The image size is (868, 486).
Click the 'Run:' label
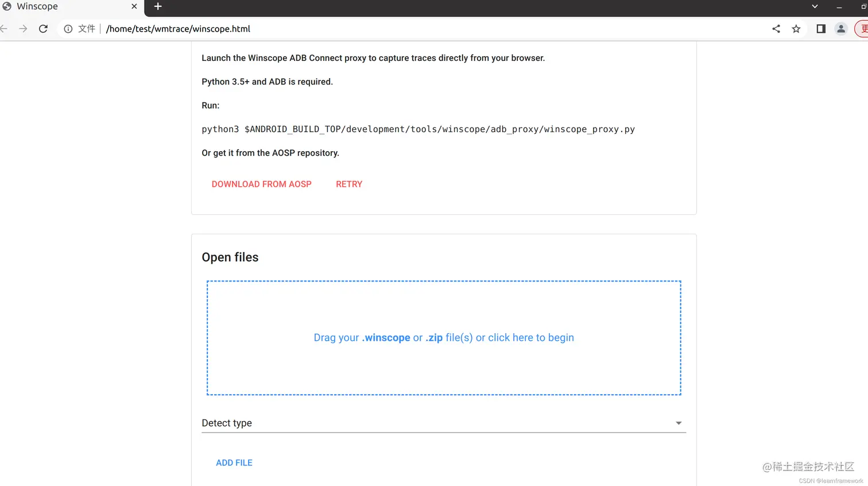point(210,106)
